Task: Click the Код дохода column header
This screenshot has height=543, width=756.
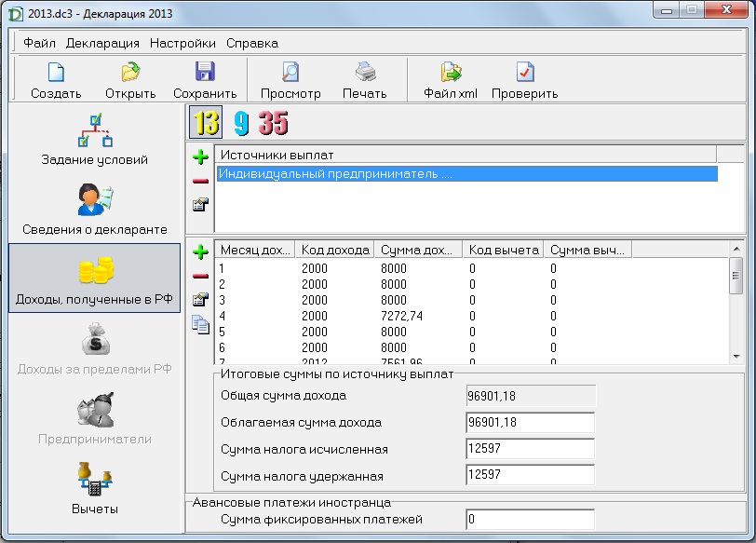Action: [335, 250]
